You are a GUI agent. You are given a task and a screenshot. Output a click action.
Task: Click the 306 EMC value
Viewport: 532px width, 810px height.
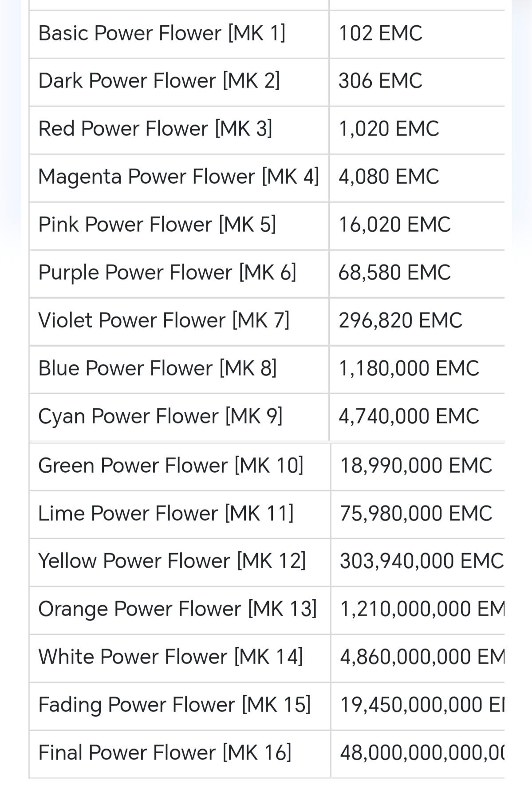pyautogui.click(x=380, y=81)
